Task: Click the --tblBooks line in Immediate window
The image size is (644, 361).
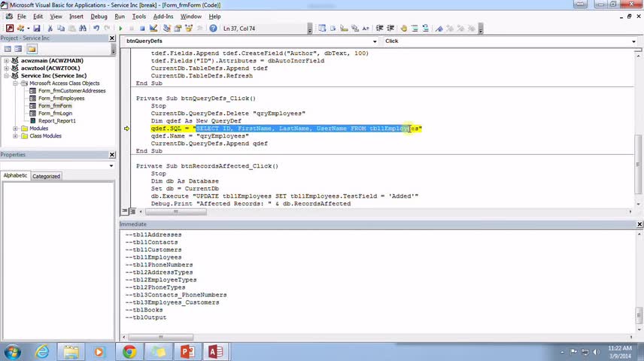Action: [144, 310]
